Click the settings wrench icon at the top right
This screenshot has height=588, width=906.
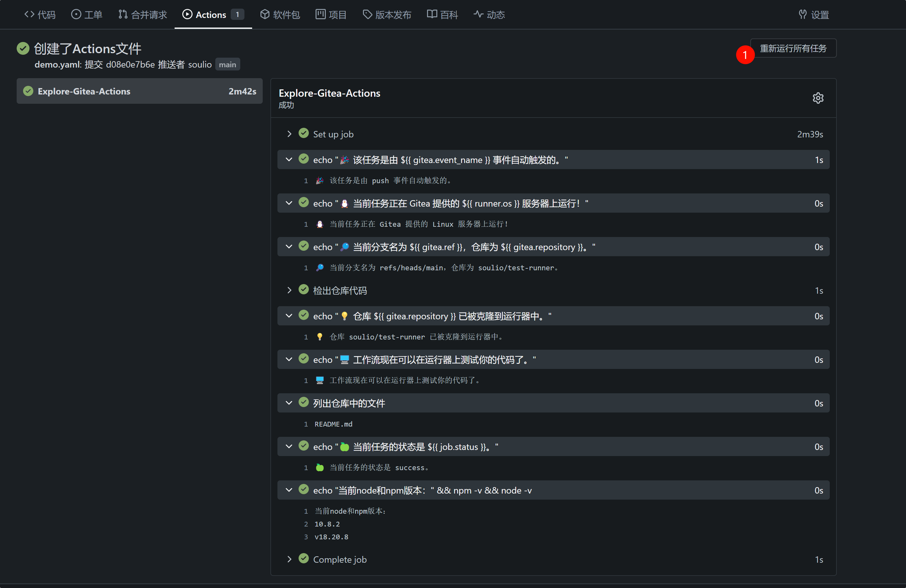pos(803,14)
